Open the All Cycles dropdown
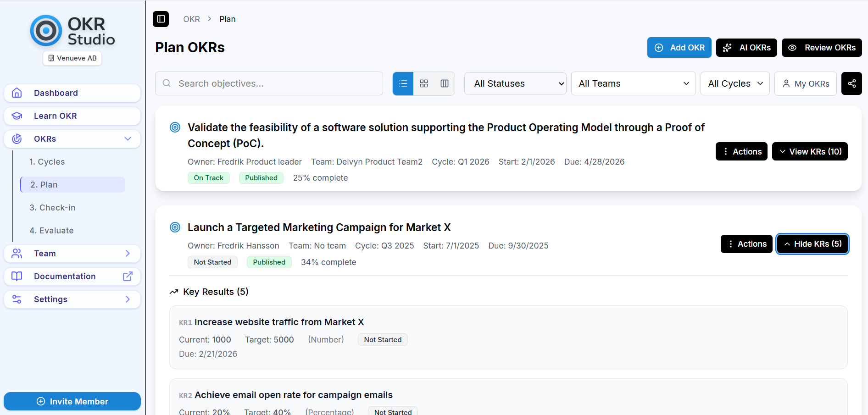 pos(734,83)
